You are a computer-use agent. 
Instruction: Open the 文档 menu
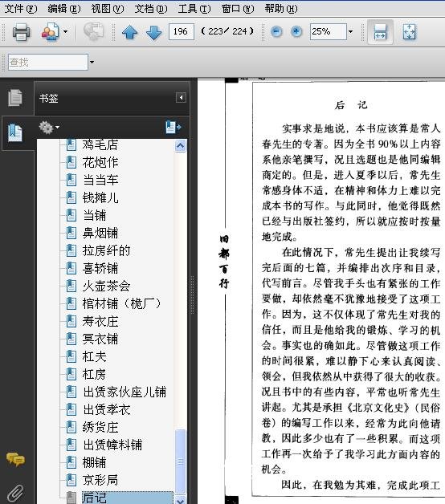point(151,9)
